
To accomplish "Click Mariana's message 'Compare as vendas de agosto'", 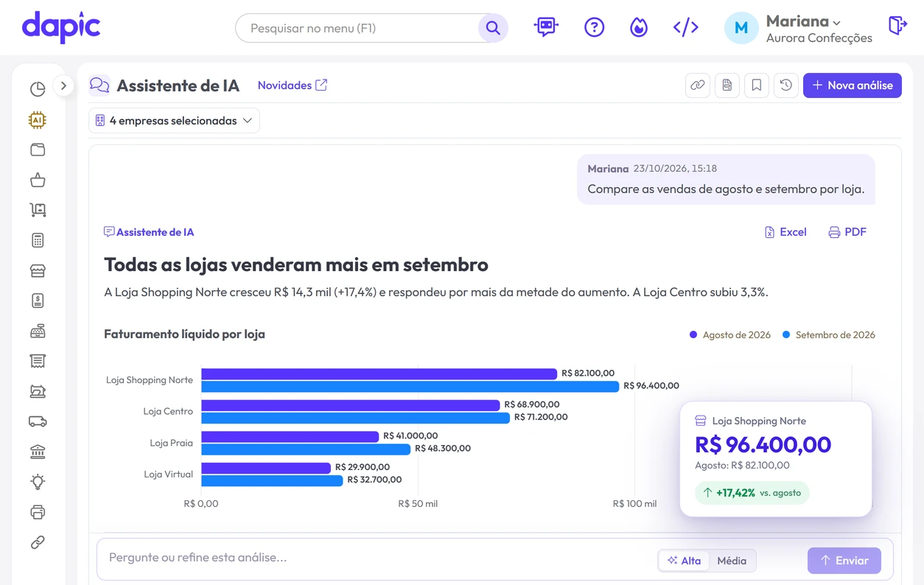I will pos(726,189).
